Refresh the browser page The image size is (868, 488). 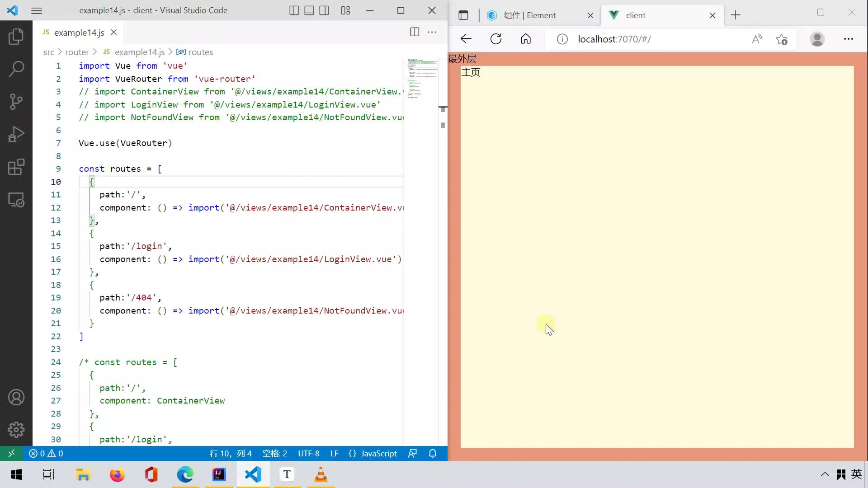(x=496, y=39)
